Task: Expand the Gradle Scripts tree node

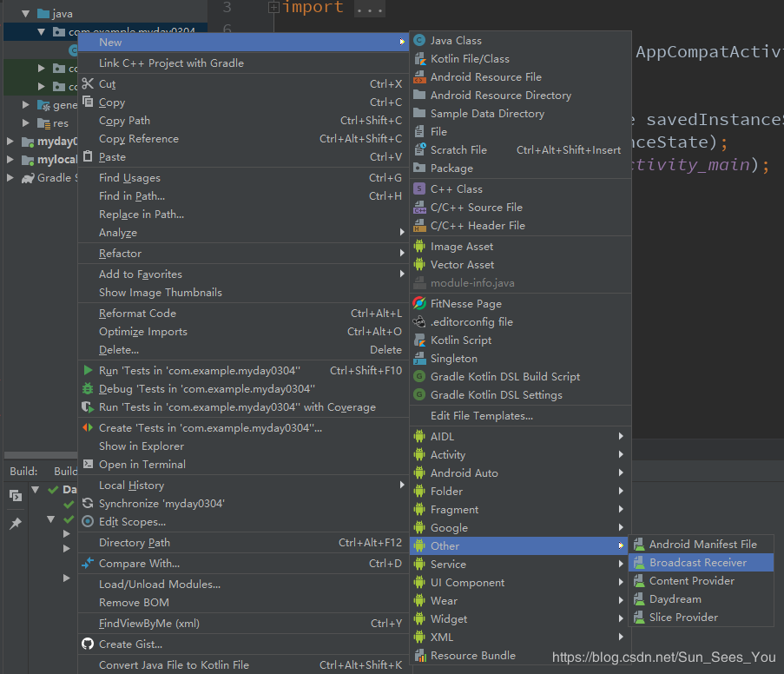Action: pyautogui.click(x=10, y=178)
